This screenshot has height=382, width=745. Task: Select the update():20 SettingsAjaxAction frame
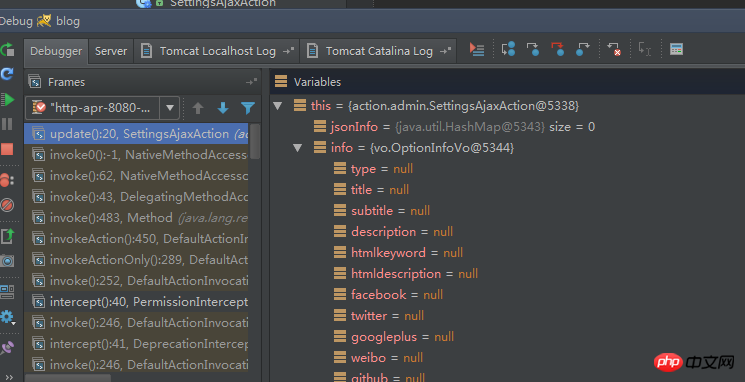tap(136, 134)
